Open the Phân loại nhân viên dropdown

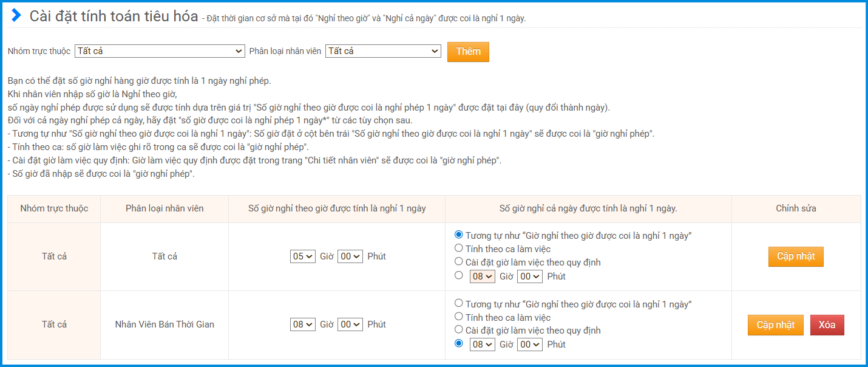coord(383,52)
